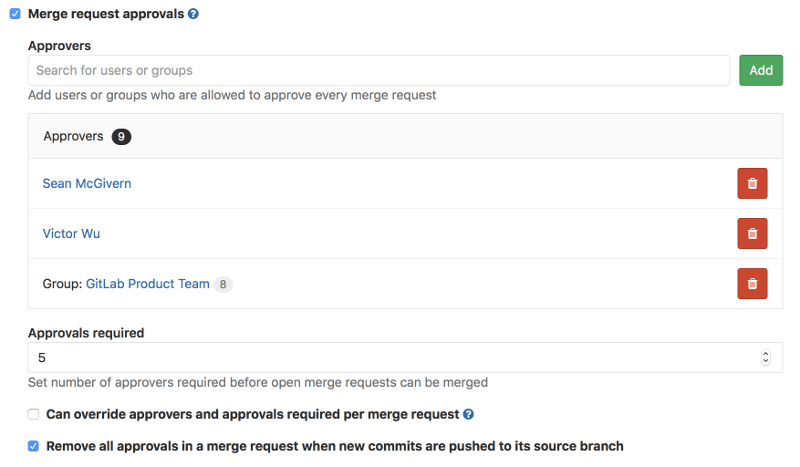
Task: Click the group member count badge 8
Action: (x=223, y=284)
